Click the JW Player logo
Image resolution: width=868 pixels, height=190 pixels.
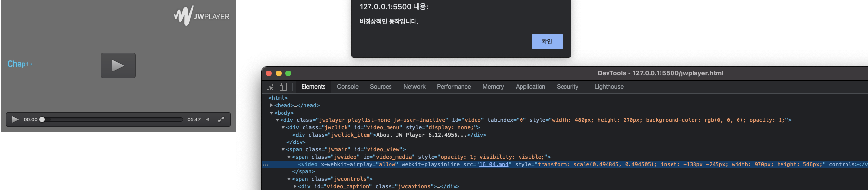pyautogui.click(x=202, y=16)
